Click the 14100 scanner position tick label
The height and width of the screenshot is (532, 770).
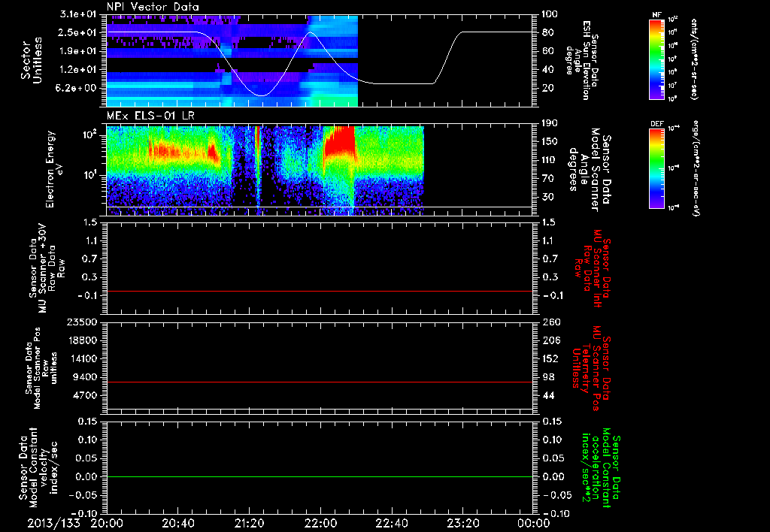(83, 358)
